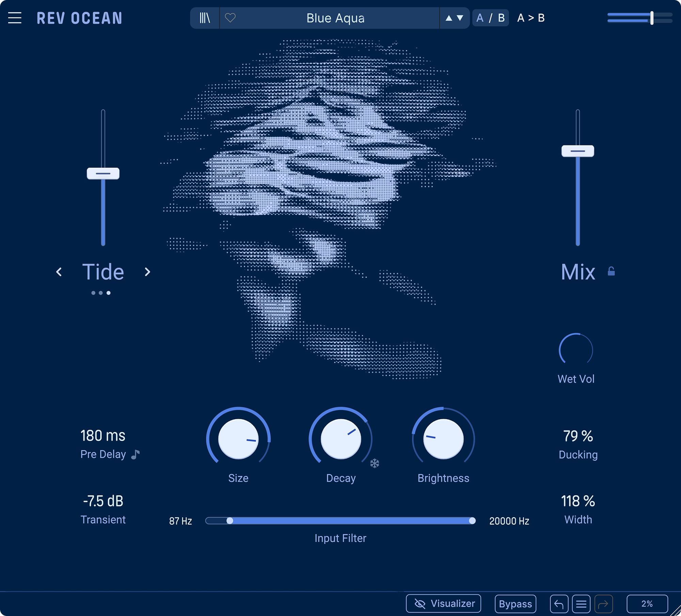The height and width of the screenshot is (616, 681).
Task: Select the next preset down arrow
Action: [460, 18]
